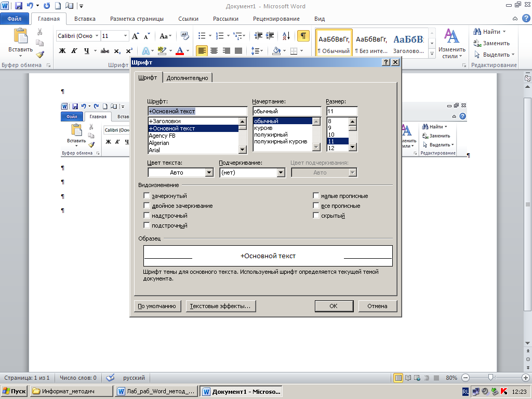Select полужирный in Начертание list
Screen dimensions: 532x399
point(282,135)
